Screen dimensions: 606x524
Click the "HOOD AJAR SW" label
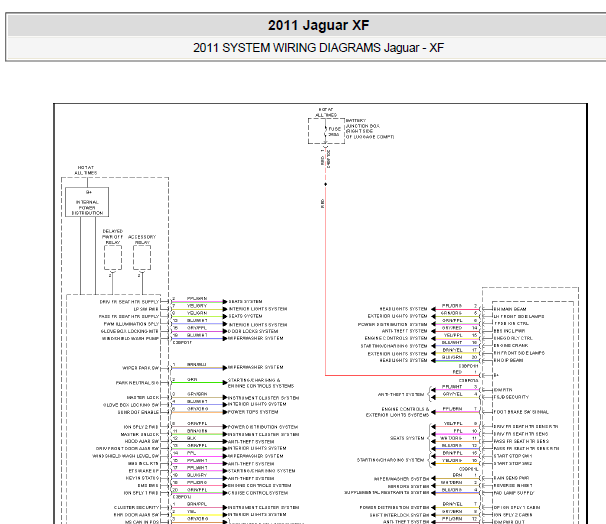[141, 441]
